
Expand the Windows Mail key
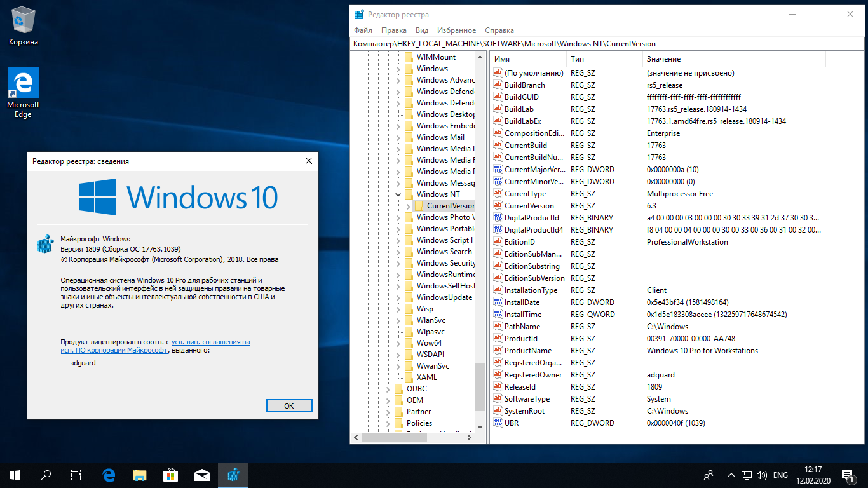(398, 137)
